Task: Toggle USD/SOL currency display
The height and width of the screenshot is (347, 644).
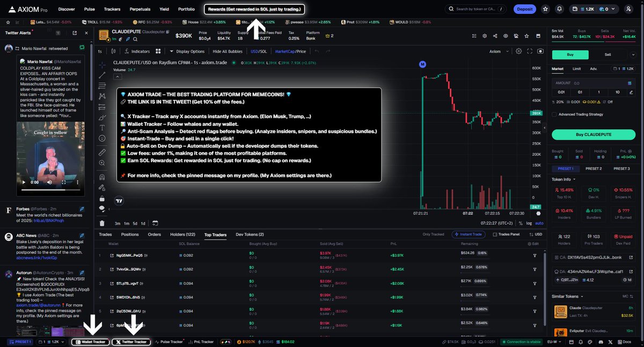Action: point(259,52)
